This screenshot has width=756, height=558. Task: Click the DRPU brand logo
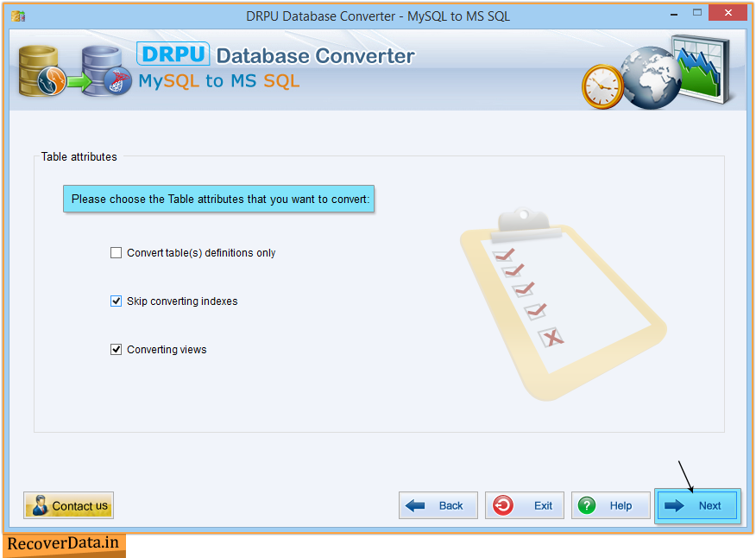coord(173,54)
